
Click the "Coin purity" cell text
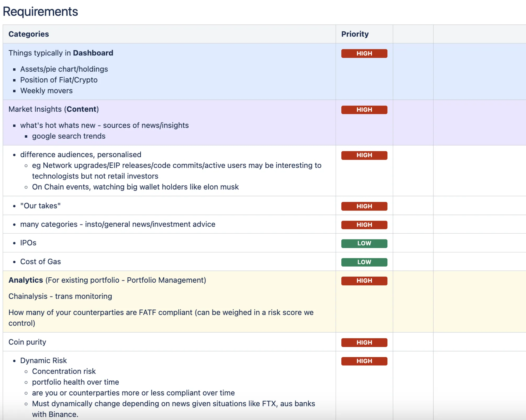27,342
